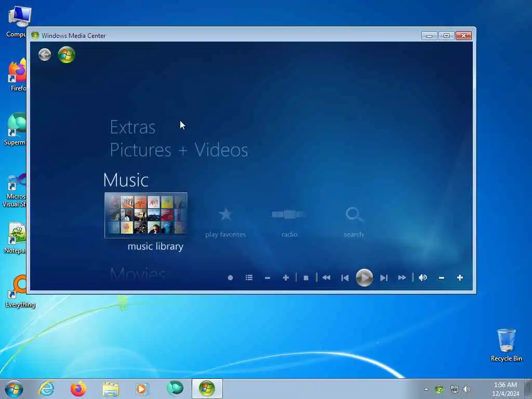Image resolution: width=532 pixels, height=399 pixels.
Task: Raise volume with the plus button
Action: pyautogui.click(x=460, y=278)
